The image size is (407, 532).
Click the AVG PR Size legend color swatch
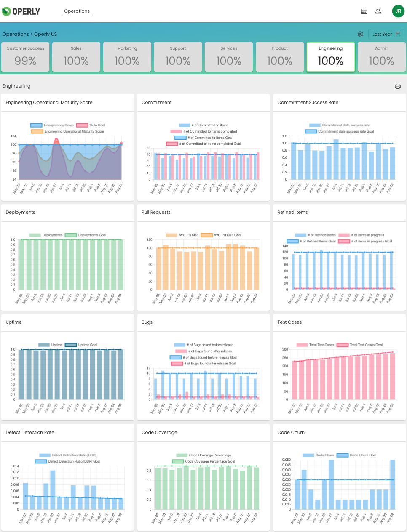pyautogui.click(x=171, y=235)
